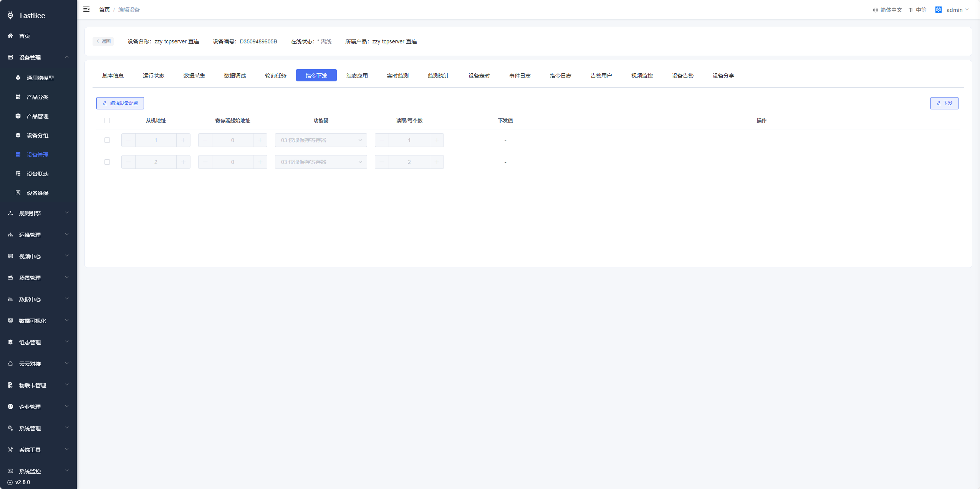
Task: Open the first row 功能码 dropdown
Action: (x=321, y=140)
